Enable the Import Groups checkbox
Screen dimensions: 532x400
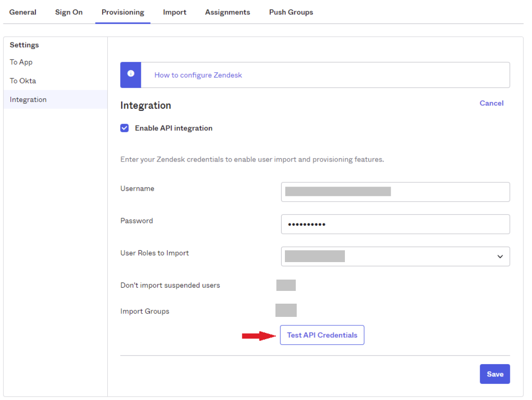click(x=286, y=310)
